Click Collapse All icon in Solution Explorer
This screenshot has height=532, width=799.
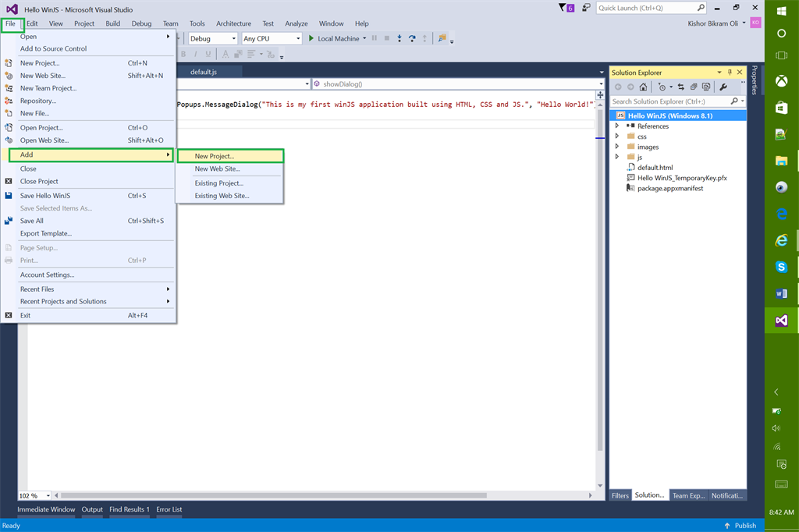(694, 87)
